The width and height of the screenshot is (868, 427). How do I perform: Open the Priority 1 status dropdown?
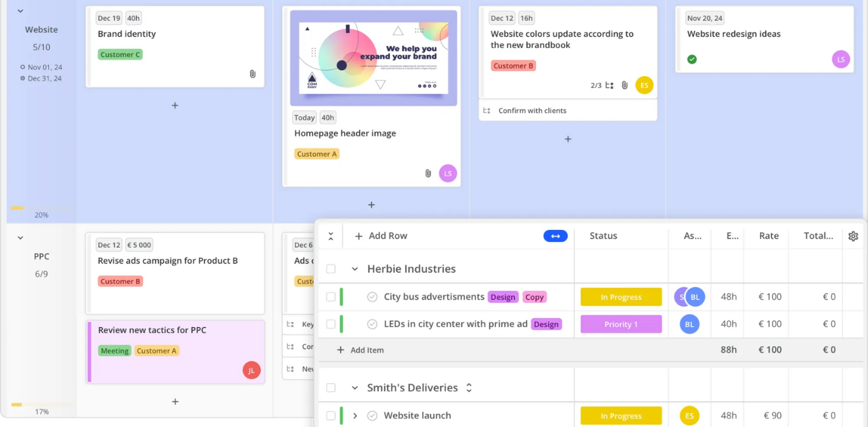pyautogui.click(x=621, y=324)
